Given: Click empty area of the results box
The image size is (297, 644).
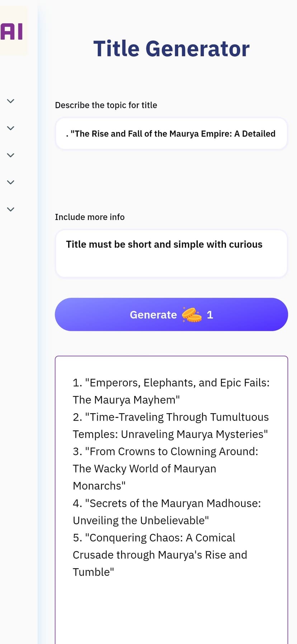Looking at the screenshot, I should pos(171,610).
